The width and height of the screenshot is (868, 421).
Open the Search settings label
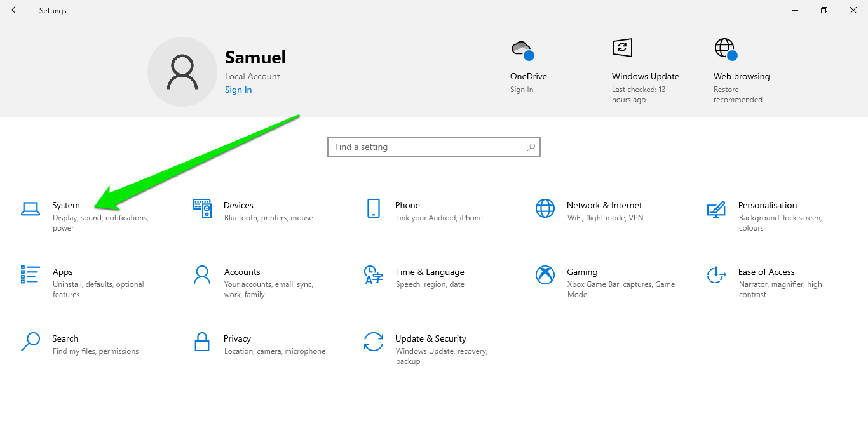[65, 338]
